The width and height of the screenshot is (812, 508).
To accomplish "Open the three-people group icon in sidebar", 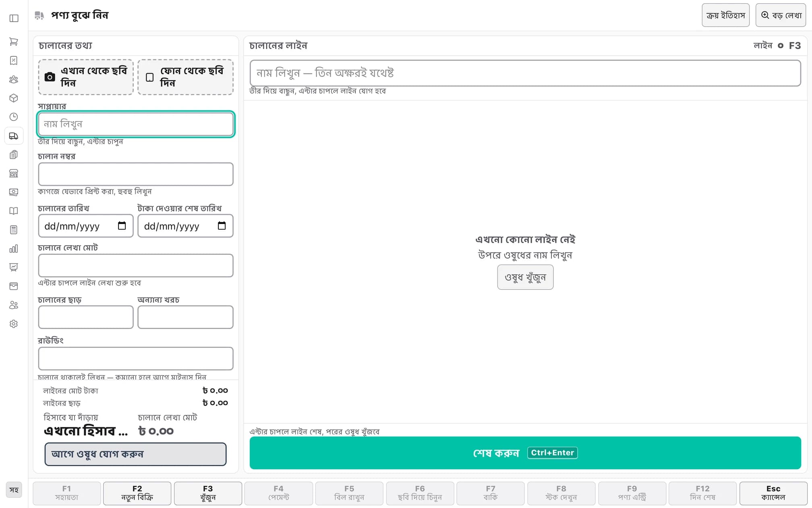I will [x=14, y=79].
